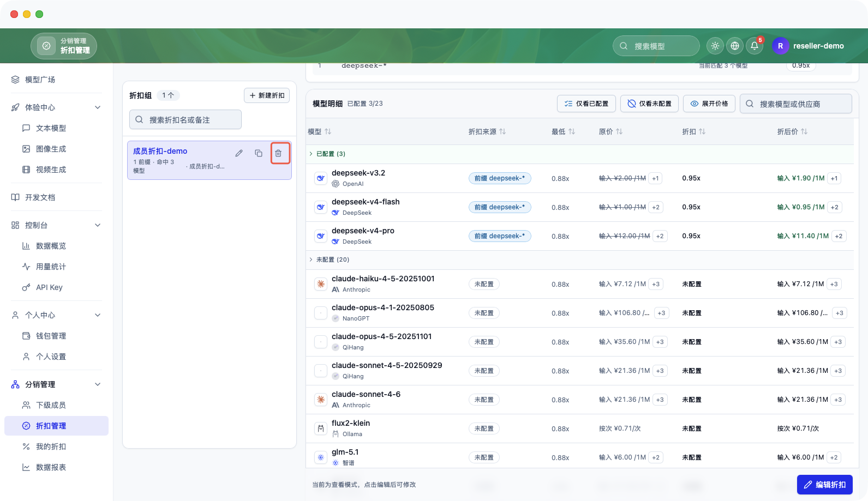Click the flux2-klein model logo icon
868x501 pixels.
point(321,428)
